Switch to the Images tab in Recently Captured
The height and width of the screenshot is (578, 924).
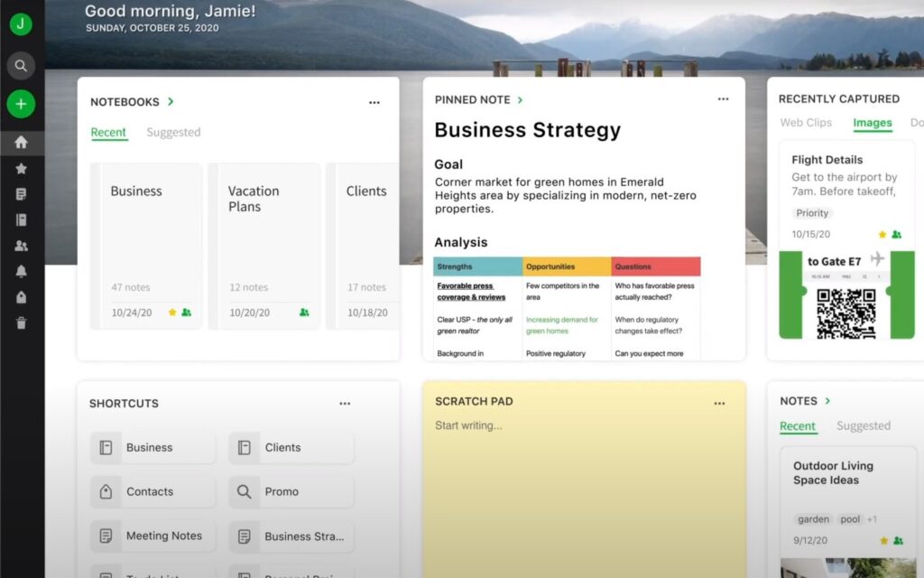click(x=872, y=122)
